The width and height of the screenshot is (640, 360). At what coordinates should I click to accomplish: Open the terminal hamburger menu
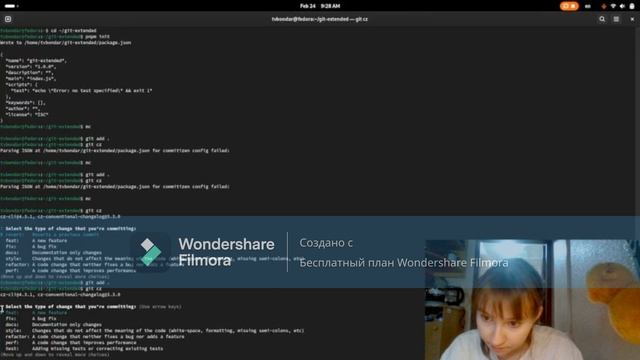click(616, 19)
